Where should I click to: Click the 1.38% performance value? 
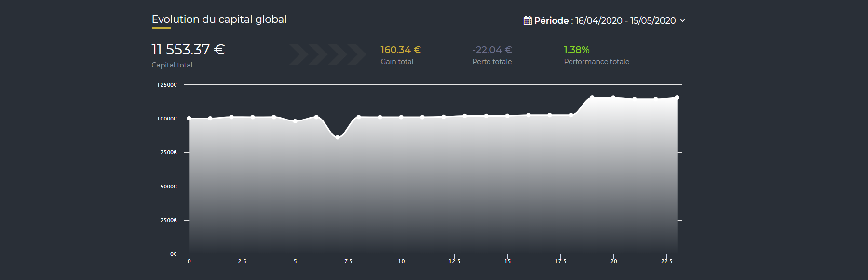pos(577,50)
